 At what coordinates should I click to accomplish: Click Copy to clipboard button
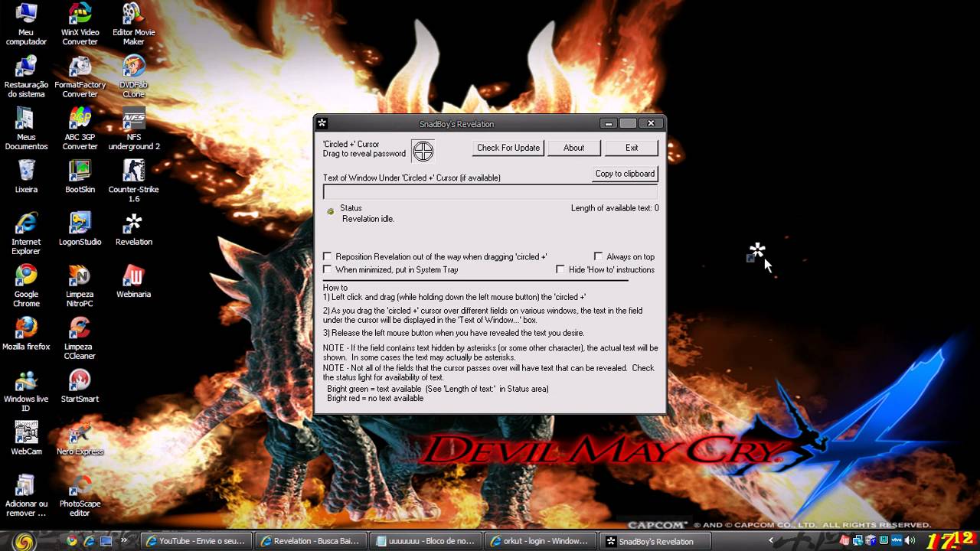click(x=625, y=174)
